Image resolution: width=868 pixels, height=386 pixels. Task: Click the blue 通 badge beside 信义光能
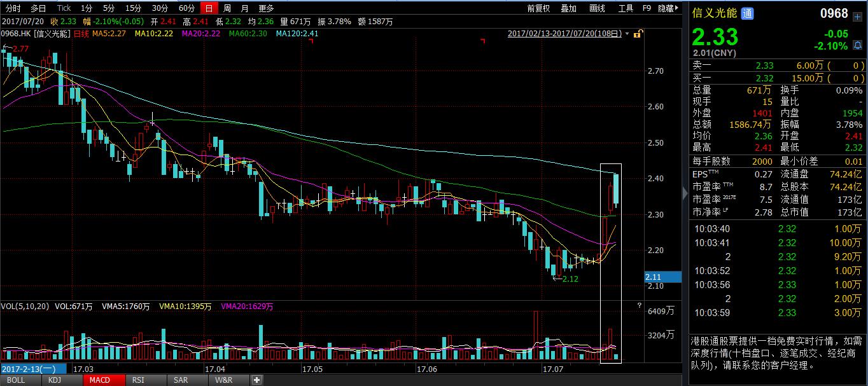click(x=748, y=13)
